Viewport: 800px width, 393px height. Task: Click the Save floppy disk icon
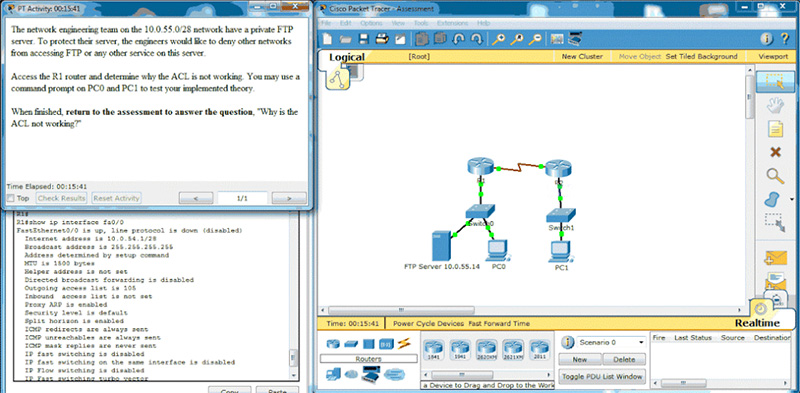363,39
